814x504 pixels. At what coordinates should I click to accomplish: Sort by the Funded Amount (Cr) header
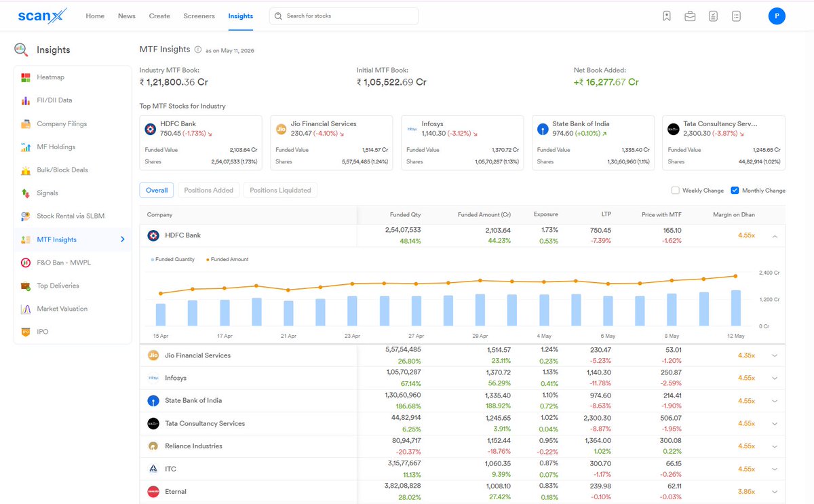(x=484, y=215)
